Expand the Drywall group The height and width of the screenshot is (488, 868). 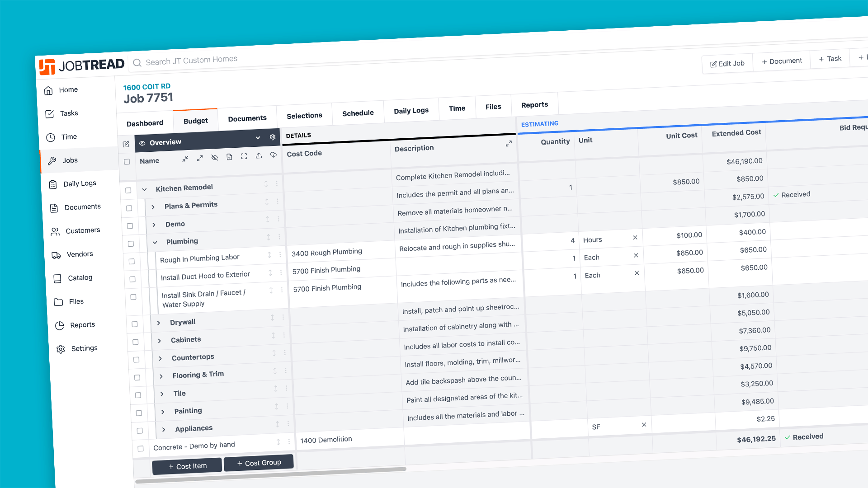point(159,323)
